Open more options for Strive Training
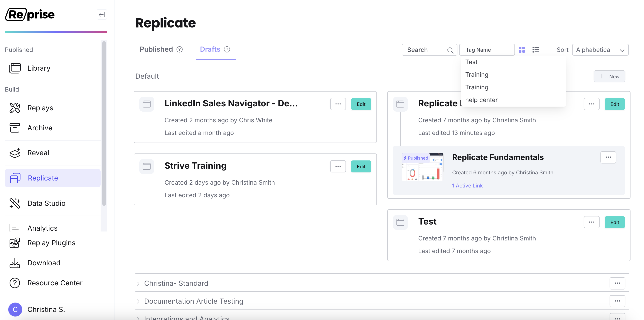The height and width of the screenshot is (320, 644). [x=338, y=166]
